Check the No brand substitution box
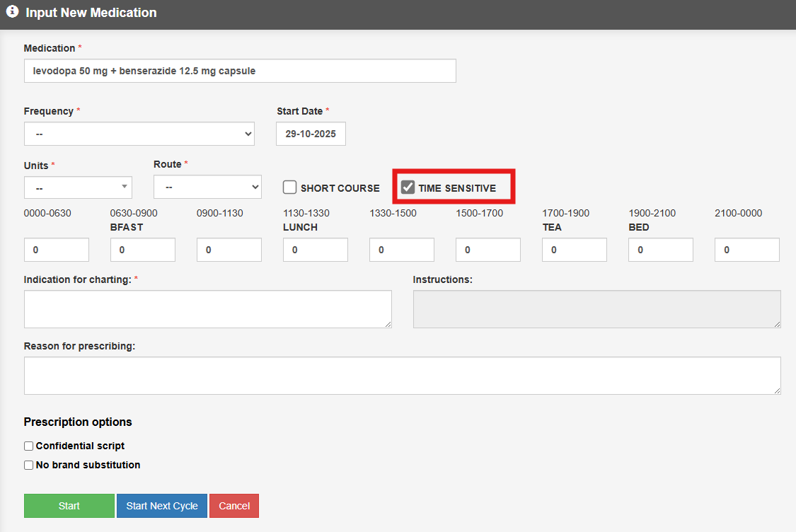 pyautogui.click(x=29, y=466)
